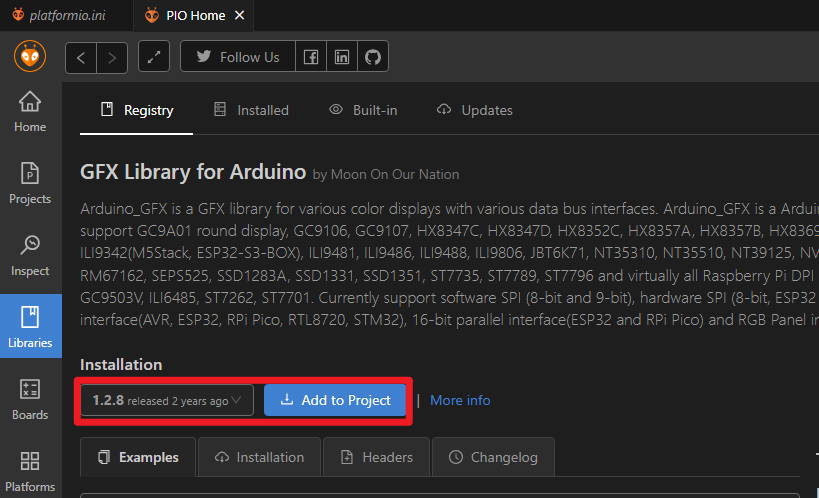819x498 pixels.
Task: Select the Changelog tab
Action: click(x=493, y=457)
